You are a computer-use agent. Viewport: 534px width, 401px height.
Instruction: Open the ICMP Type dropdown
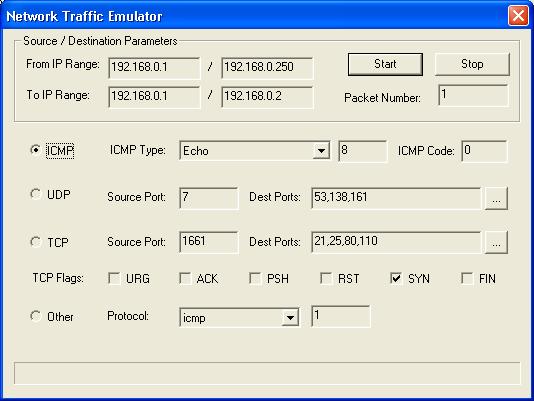coord(321,151)
